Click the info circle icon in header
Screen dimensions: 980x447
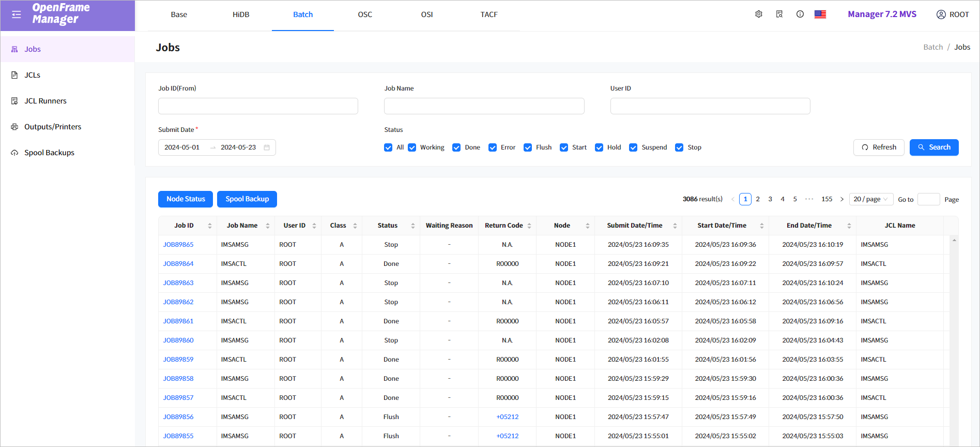(x=800, y=14)
